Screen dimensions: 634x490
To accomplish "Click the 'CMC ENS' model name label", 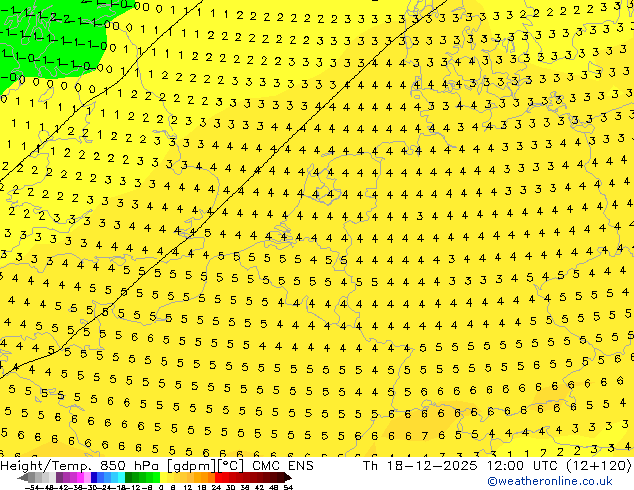I will 283,466.
